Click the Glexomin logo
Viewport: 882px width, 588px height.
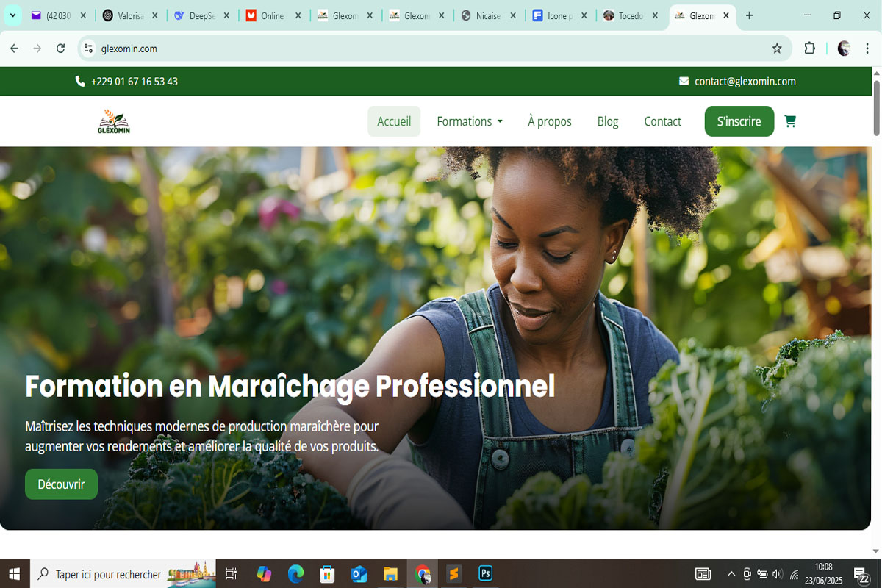tap(114, 121)
